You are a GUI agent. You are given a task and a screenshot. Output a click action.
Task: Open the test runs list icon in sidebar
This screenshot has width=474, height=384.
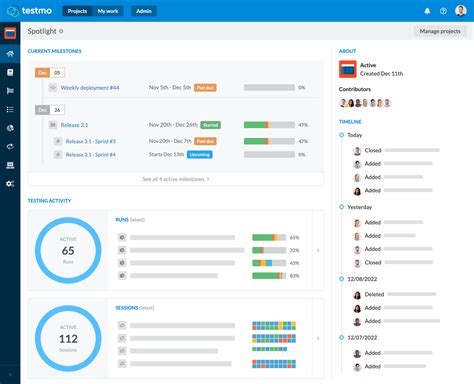coord(10,109)
